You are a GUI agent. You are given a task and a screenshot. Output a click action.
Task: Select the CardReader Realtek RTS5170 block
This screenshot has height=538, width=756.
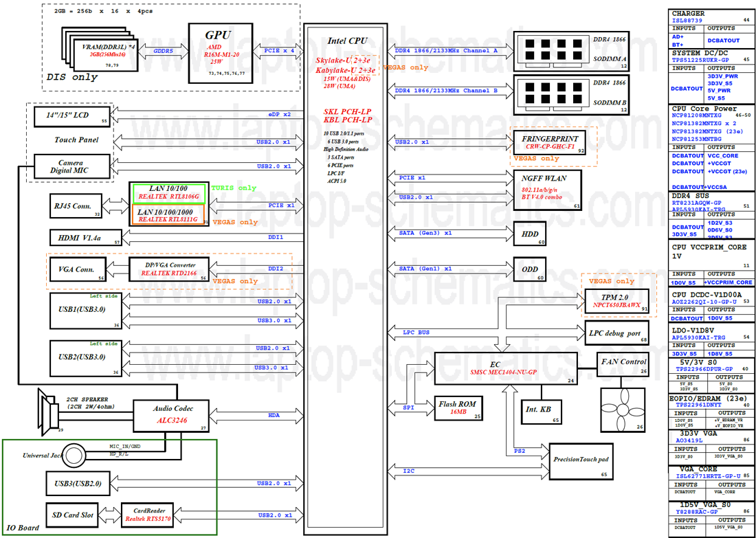(148, 515)
